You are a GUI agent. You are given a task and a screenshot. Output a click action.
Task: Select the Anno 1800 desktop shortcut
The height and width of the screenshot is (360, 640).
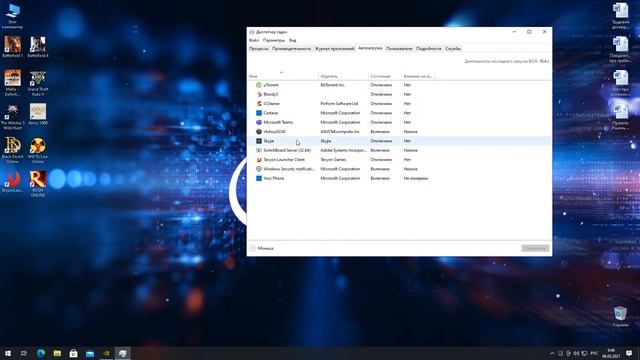(38, 114)
